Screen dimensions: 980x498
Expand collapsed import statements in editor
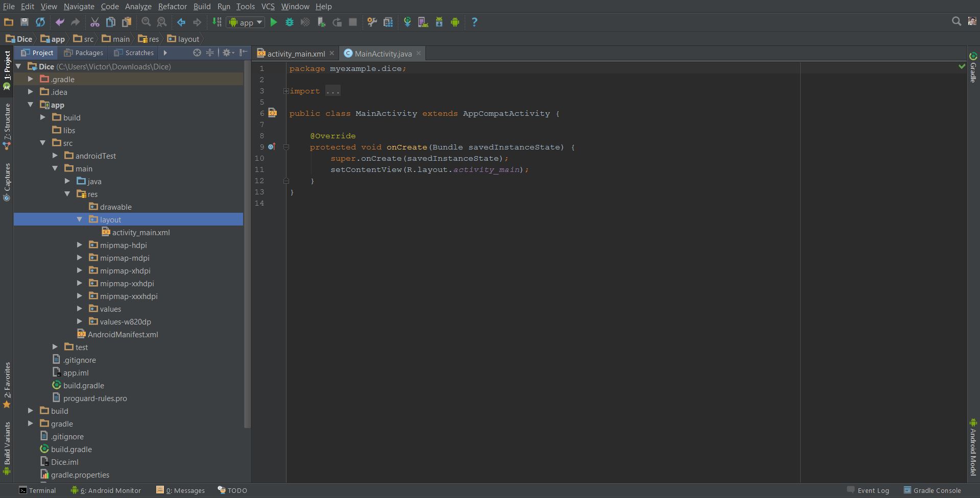point(286,91)
